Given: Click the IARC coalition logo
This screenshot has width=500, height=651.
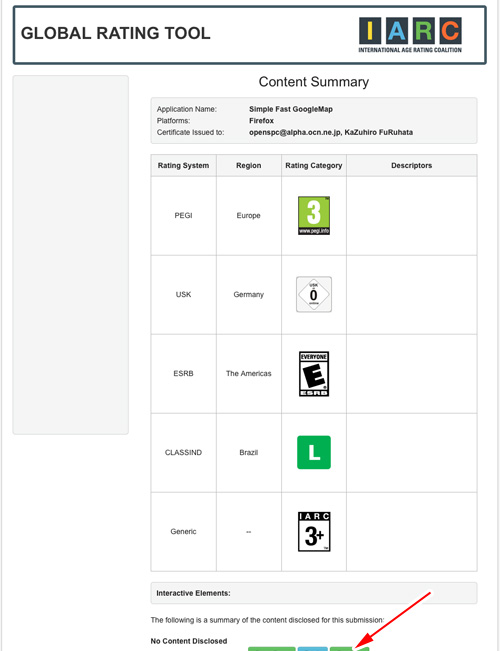Looking at the screenshot, I should click(410, 35).
